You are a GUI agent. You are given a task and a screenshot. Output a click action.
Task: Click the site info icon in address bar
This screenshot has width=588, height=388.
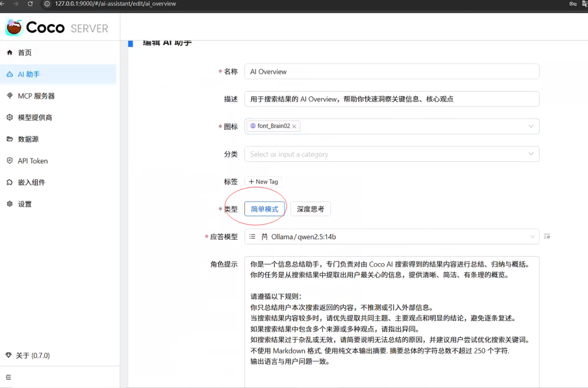tap(47, 4)
